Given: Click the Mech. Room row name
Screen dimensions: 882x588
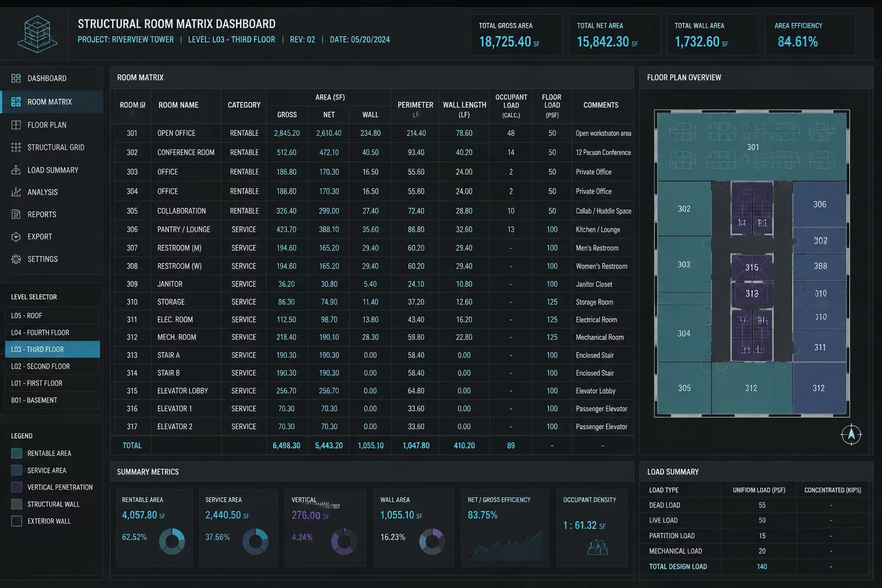Looking at the screenshot, I should coord(177,338).
